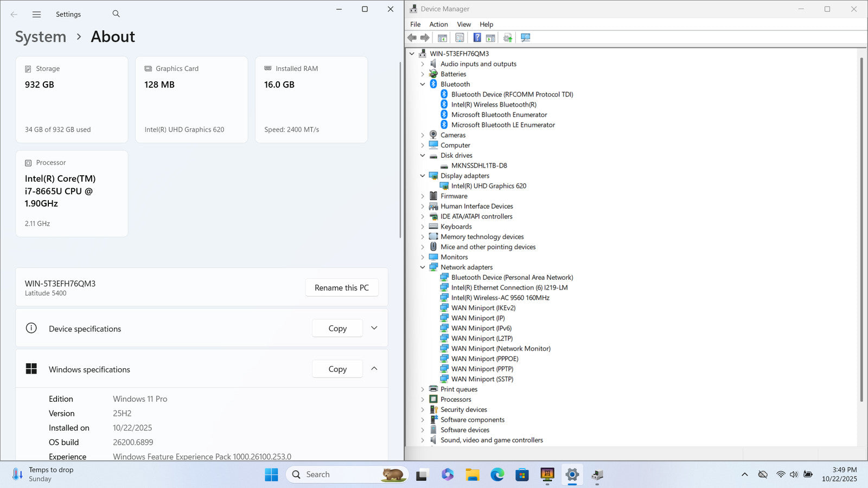Copy the Windows specifications
The width and height of the screenshot is (868, 488).
click(x=337, y=369)
